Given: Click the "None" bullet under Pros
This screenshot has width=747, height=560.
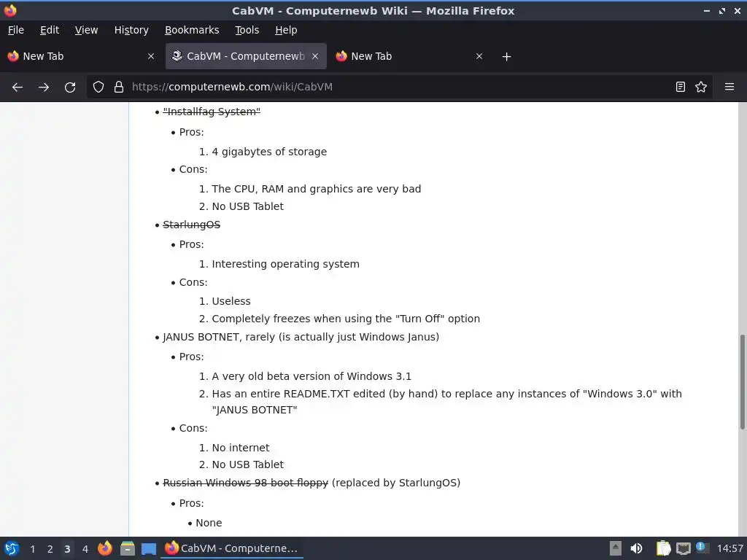Looking at the screenshot, I should click(x=209, y=523).
